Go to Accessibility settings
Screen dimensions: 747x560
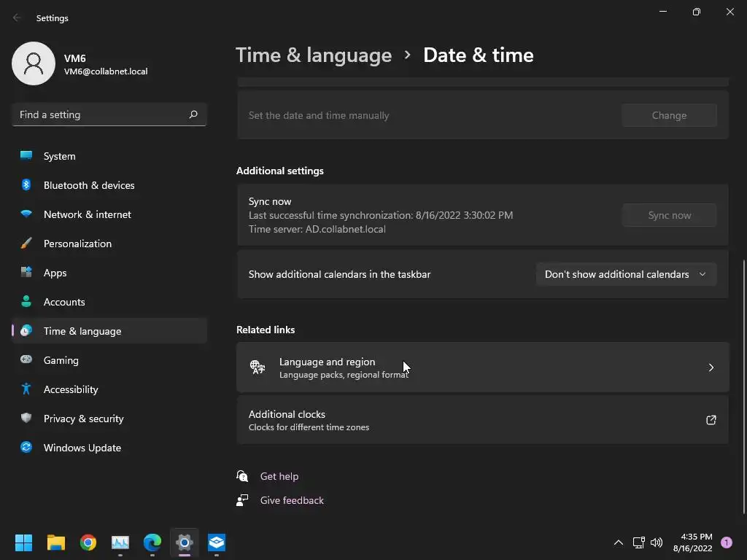109,389
